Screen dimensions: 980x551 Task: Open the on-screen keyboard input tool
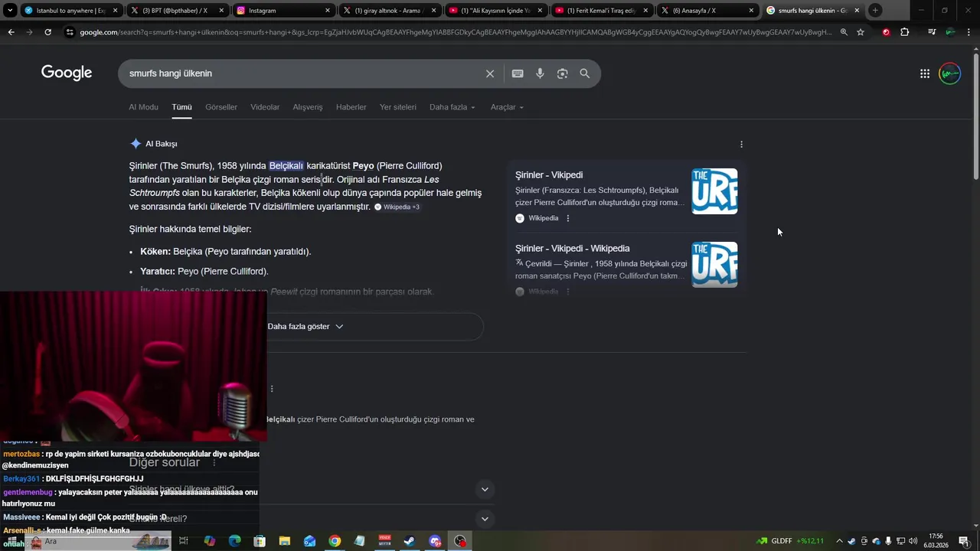click(518, 73)
